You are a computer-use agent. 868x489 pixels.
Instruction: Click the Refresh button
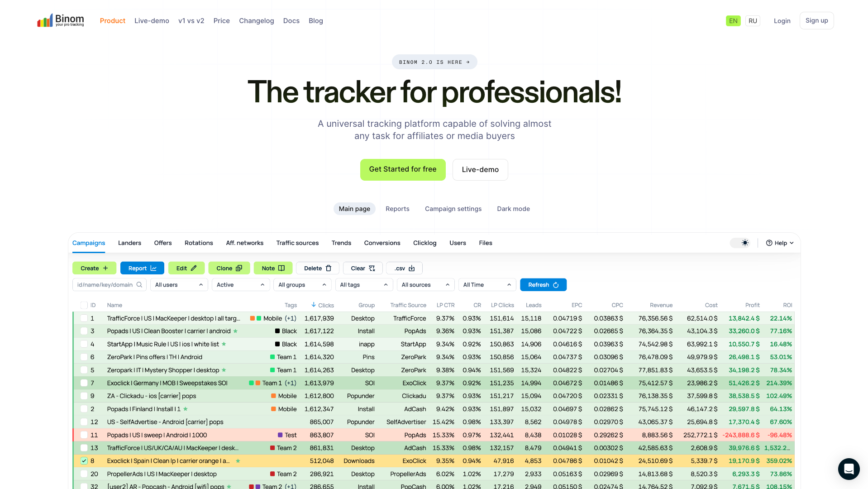tap(543, 285)
